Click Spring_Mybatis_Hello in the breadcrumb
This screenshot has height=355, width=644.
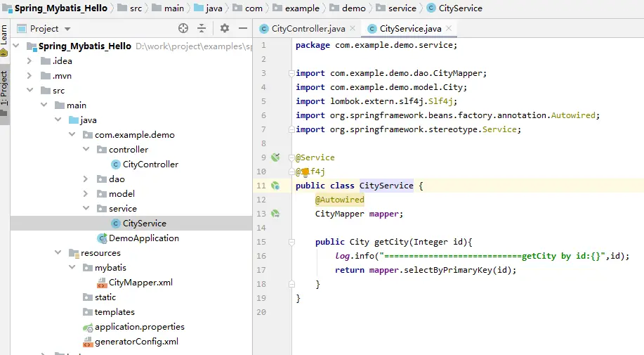55,8
